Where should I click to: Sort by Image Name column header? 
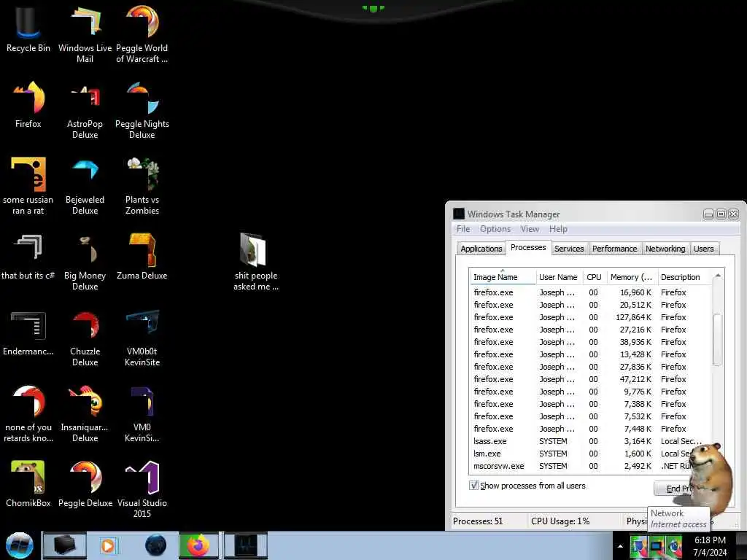503,276
